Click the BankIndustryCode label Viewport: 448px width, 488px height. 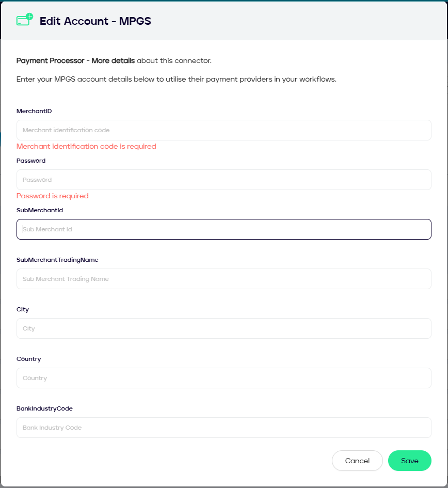[x=44, y=408]
